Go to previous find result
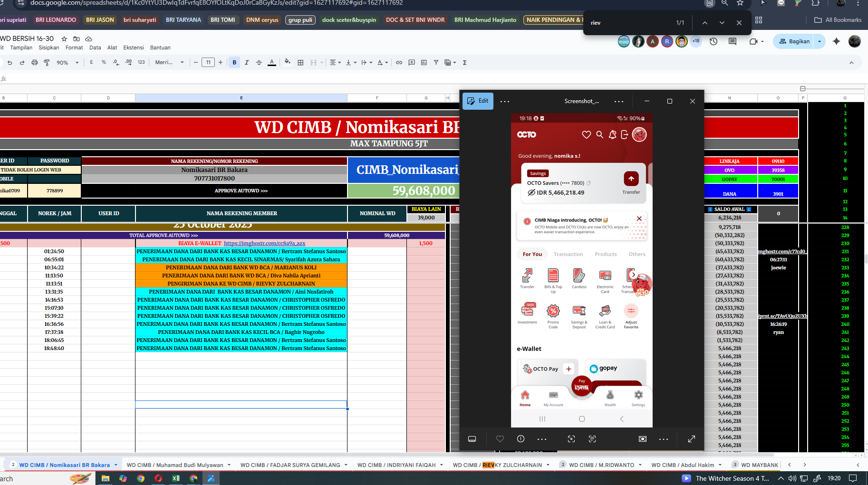Image resolution: width=868 pixels, height=485 pixels. pos(705,23)
